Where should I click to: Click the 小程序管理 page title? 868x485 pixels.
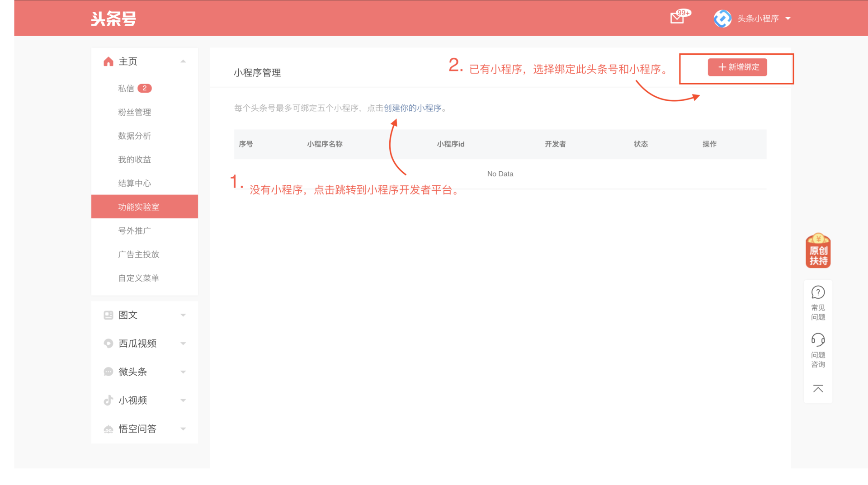tap(257, 73)
